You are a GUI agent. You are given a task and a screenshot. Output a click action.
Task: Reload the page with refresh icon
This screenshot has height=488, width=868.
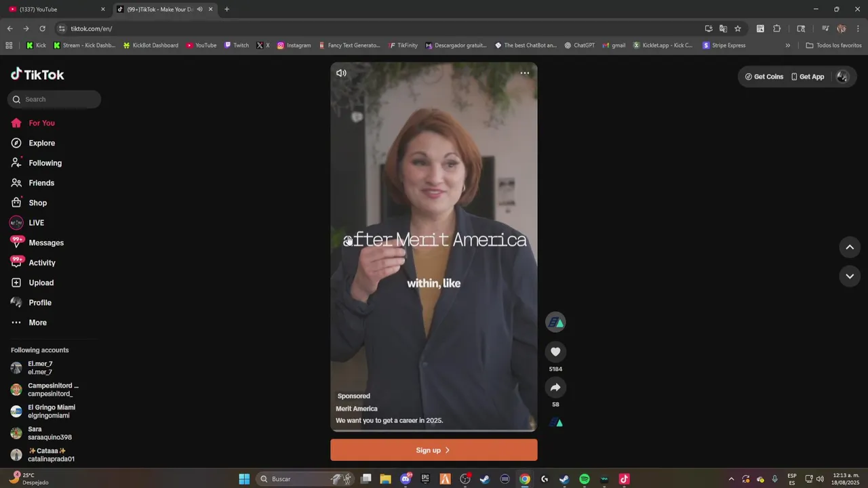tap(42, 28)
